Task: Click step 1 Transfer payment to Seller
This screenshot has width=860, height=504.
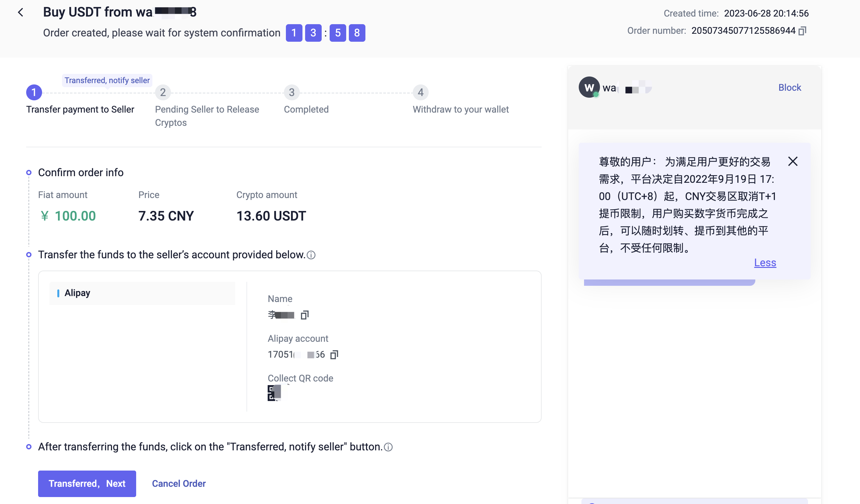Action: pyautogui.click(x=34, y=92)
